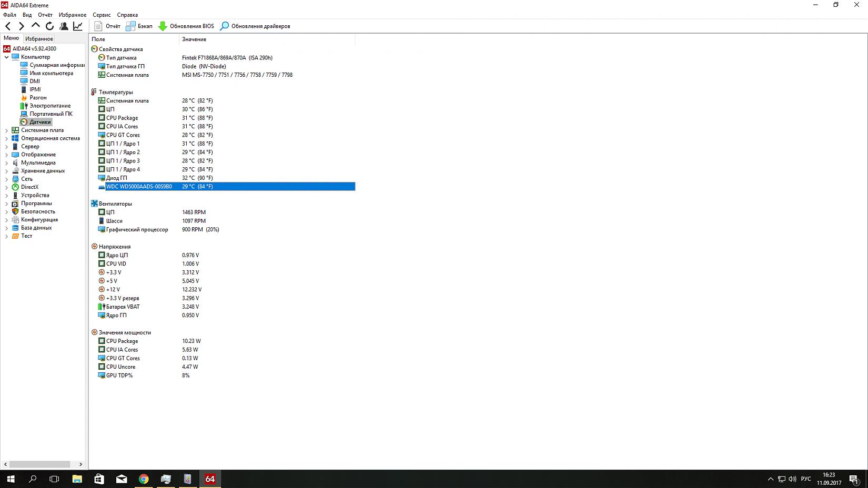The image size is (868, 488).
Task: Open Windows taskbar search
Action: tap(33, 479)
